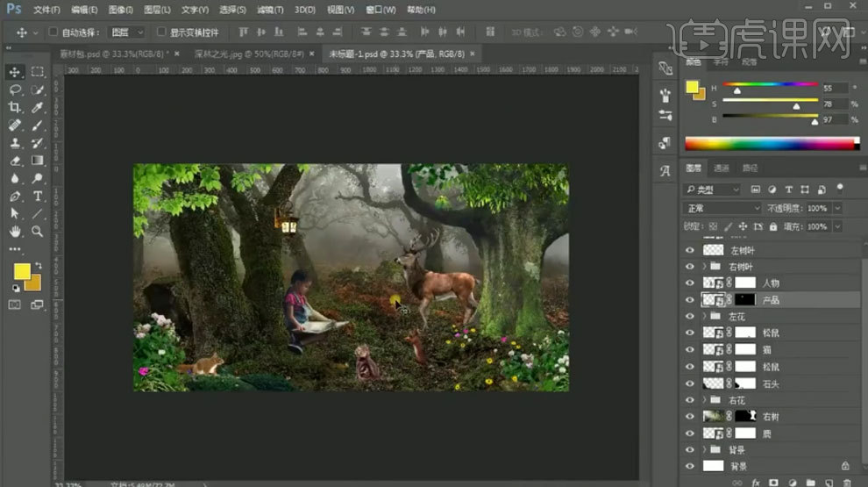Viewport: 868px width, 487px height.
Task: Open the 类型 layer filter dropdown
Action: coord(712,190)
